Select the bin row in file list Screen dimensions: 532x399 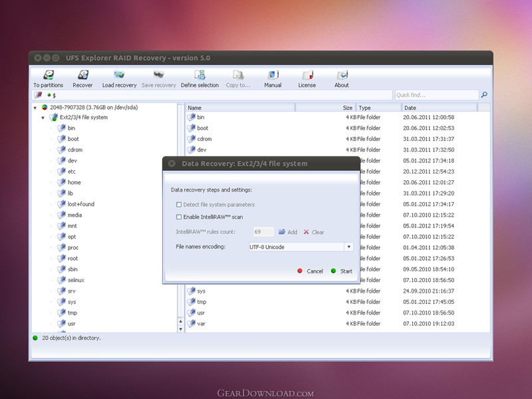click(338, 117)
